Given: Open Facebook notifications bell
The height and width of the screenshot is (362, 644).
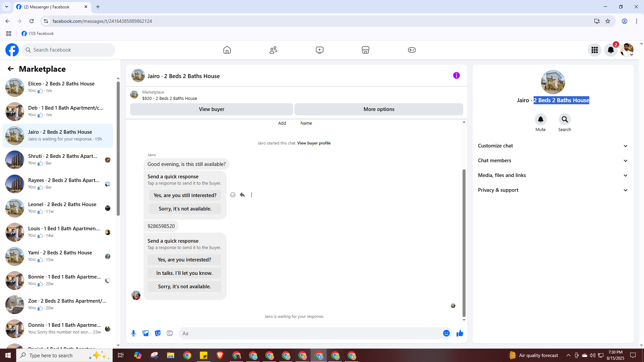Looking at the screenshot, I should (611, 50).
